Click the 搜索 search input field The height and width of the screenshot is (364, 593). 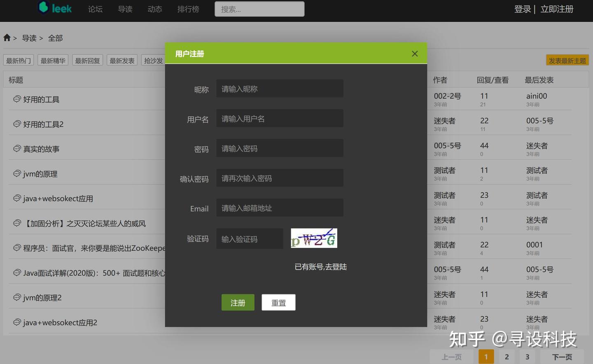259,9
